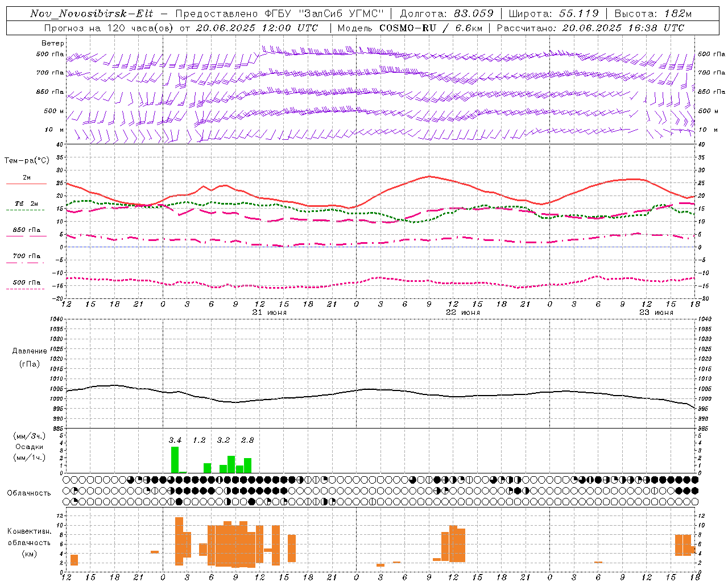Click the (мм/1ч.) precipitation unit label

29,458
